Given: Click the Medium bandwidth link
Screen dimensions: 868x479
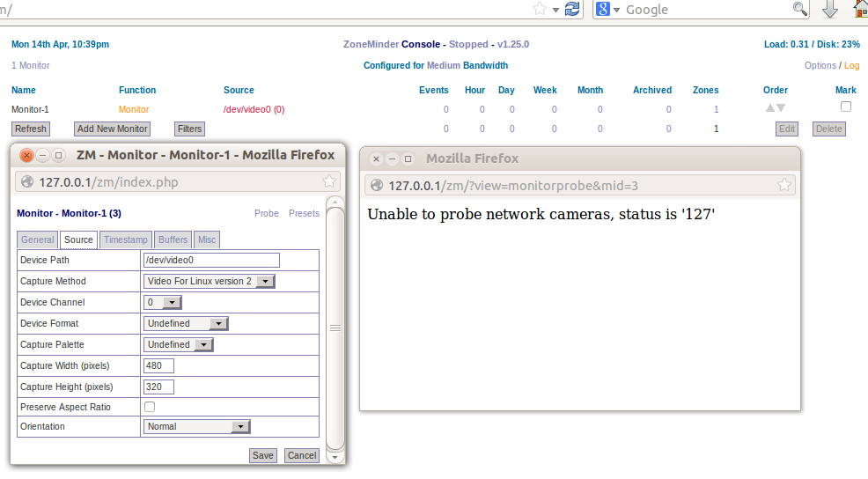Looking at the screenshot, I should point(444,65).
